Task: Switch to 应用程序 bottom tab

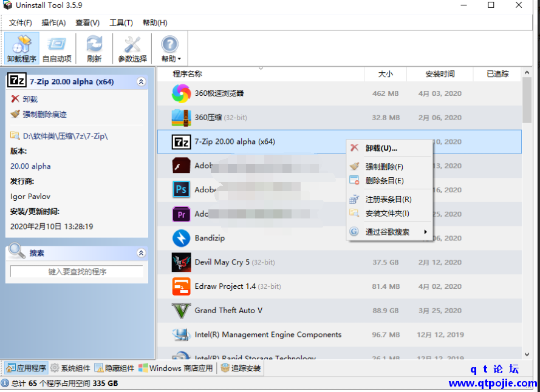Action: pos(27,368)
